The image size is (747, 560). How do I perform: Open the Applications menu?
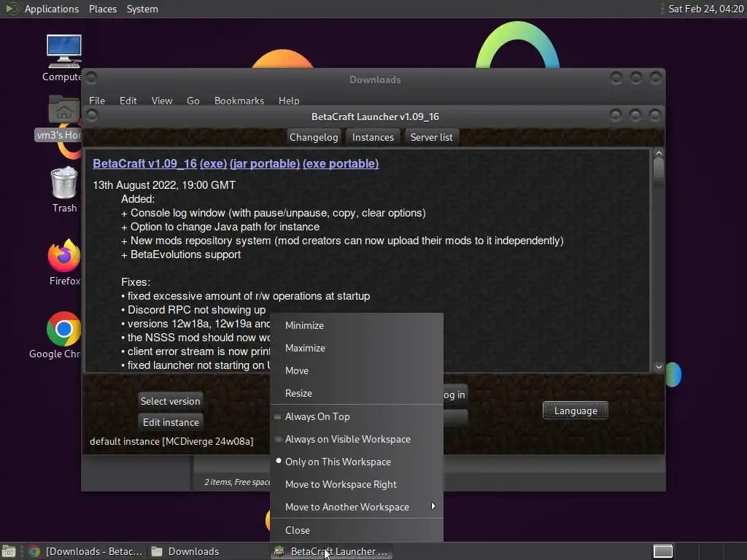[52, 9]
